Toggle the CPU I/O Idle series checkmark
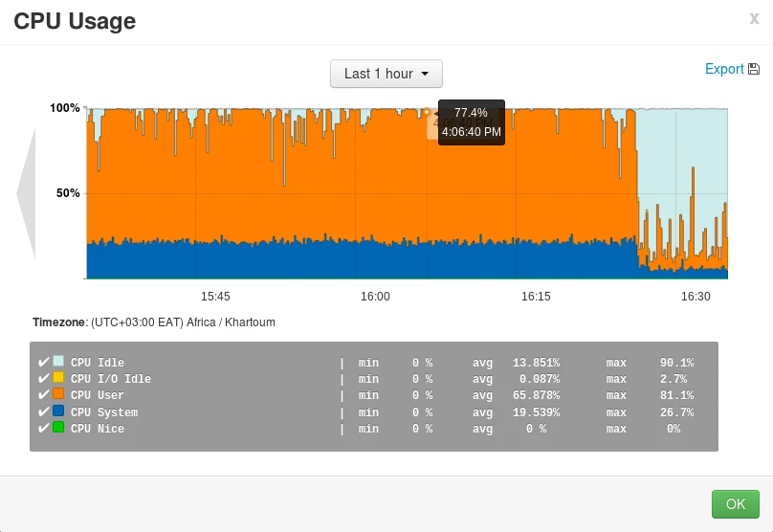 pos(43,379)
